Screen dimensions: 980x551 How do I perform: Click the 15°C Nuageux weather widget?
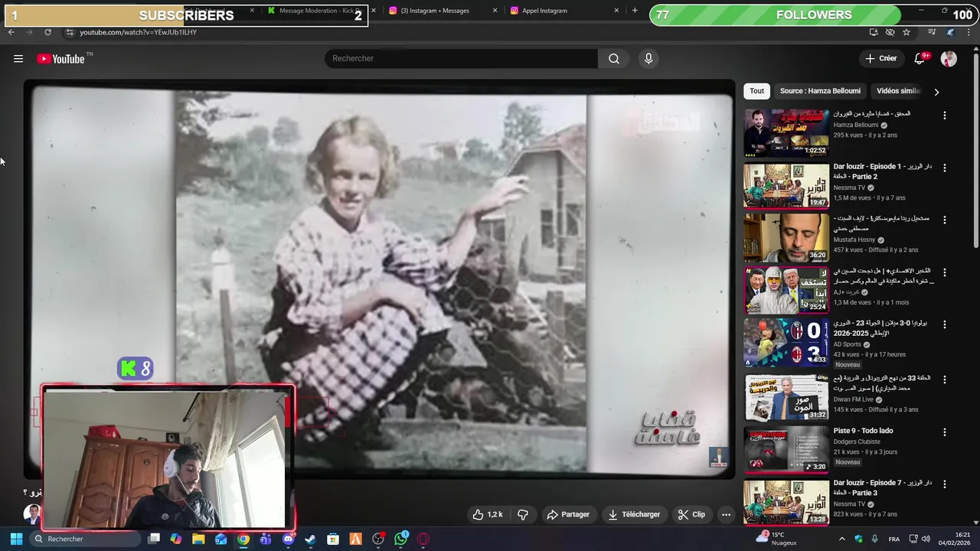click(x=776, y=539)
